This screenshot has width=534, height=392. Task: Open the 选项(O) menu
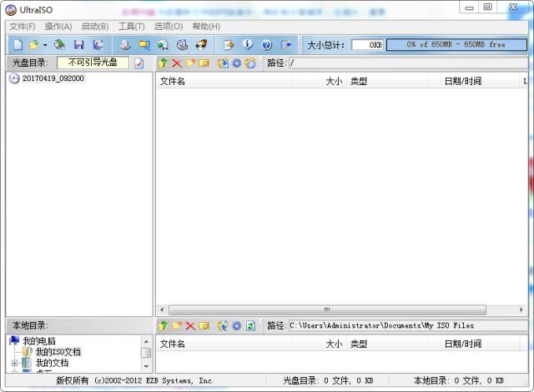pos(169,26)
